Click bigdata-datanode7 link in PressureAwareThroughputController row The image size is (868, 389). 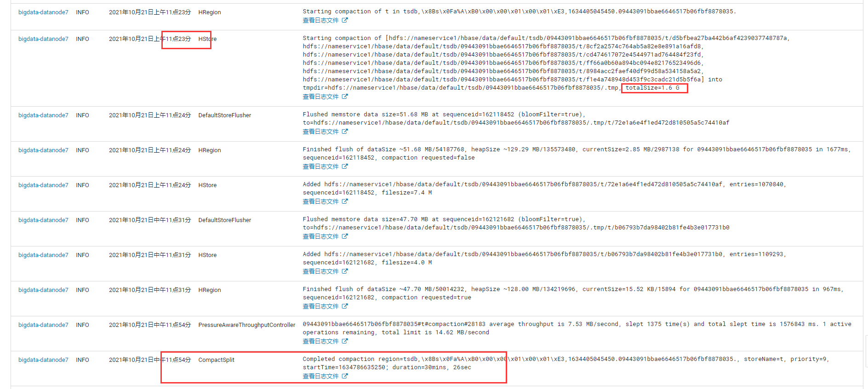coord(43,325)
